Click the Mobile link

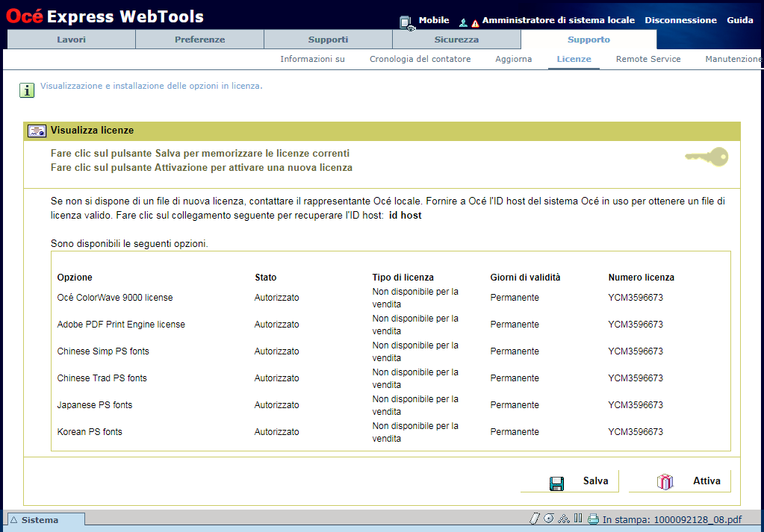tap(434, 20)
